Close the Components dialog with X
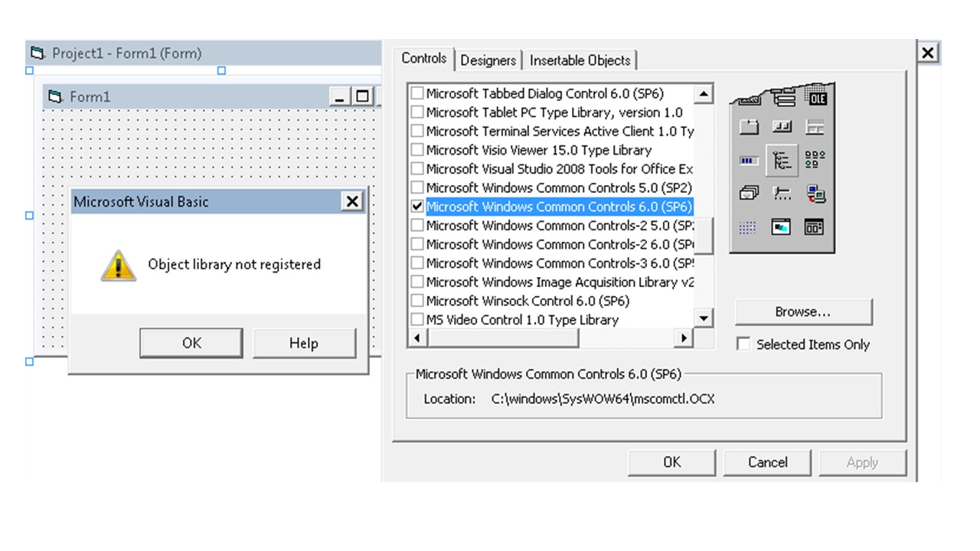Image resolution: width=980 pixels, height=551 pixels. pyautogui.click(x=927, y=53)
